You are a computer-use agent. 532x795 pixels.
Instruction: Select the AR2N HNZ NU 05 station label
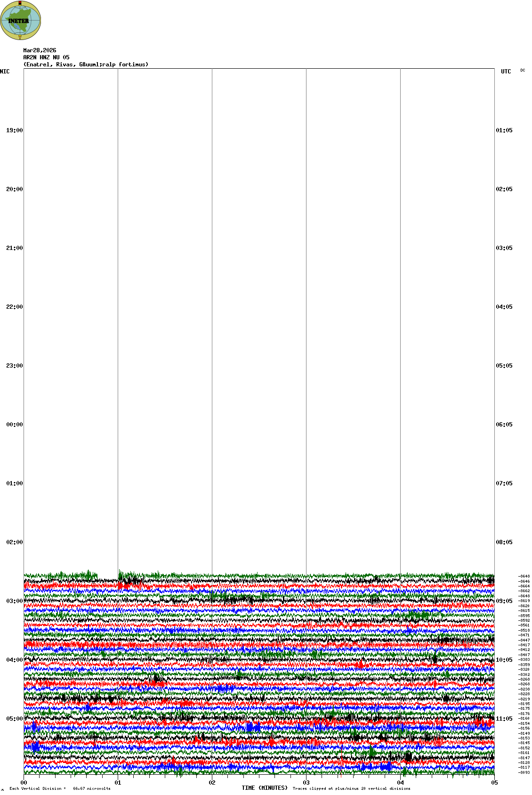(x=46, y=57)
